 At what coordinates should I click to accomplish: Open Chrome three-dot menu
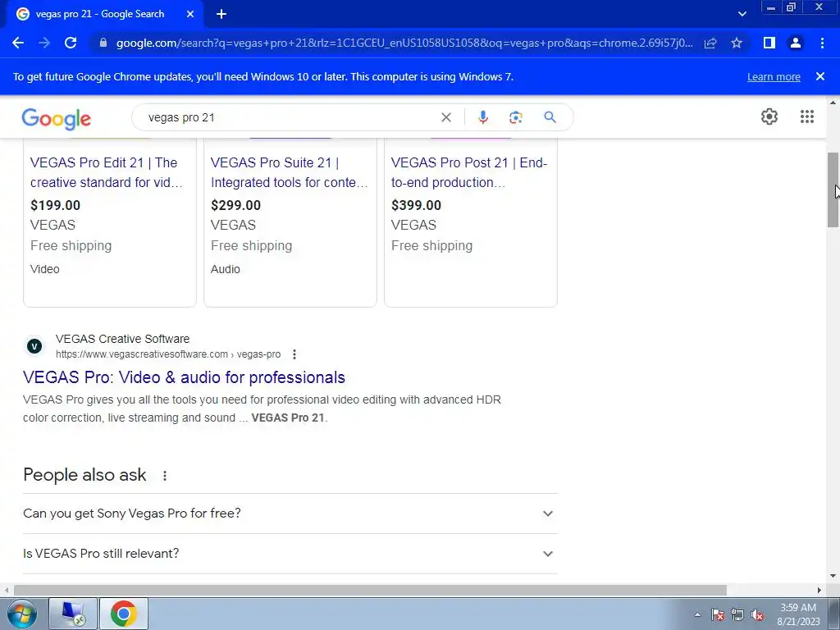point(822,43)
